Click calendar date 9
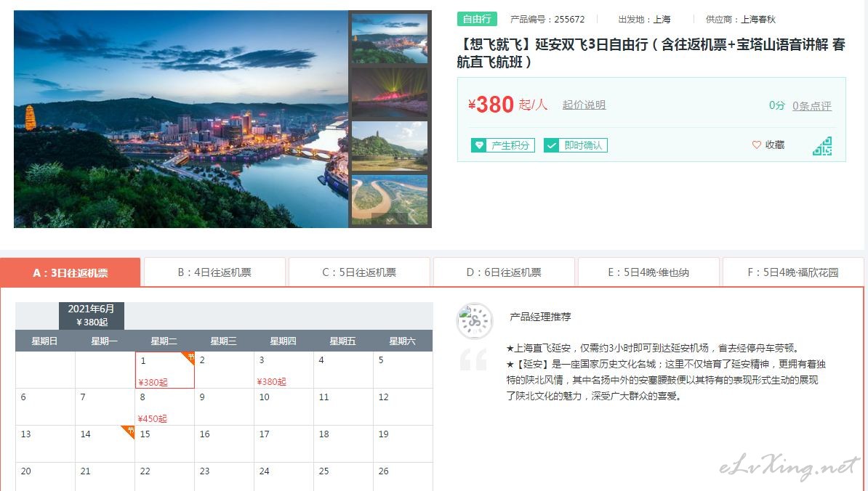The height and width of the screenshot is (491, 868). [x=224, y=407]
